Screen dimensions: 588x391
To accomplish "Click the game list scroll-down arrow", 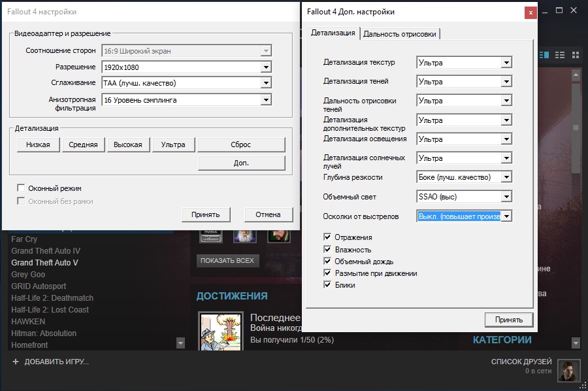I will (180, 343).
